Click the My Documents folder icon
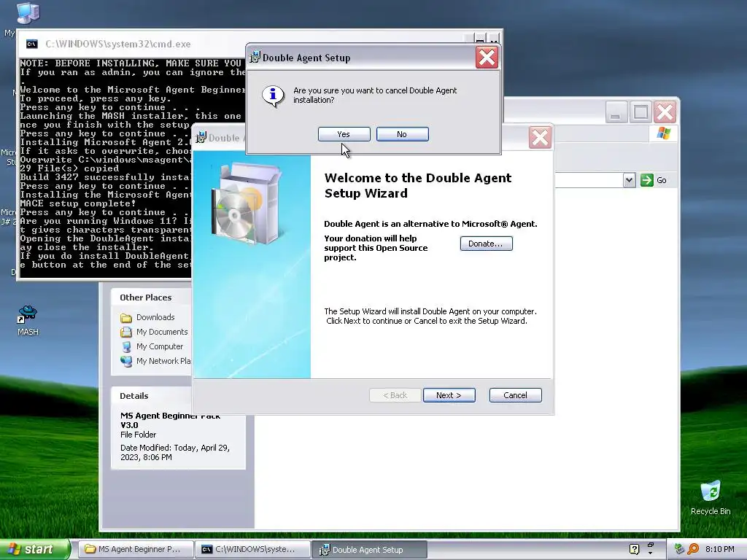Image resolution: width=747 pixels, height=560 pixels. coord(126,332)
